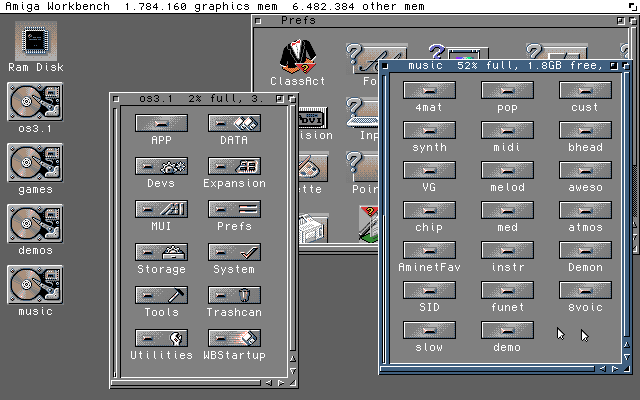Click the os3.1 window scroll left arrow
The height and width of the screenshot is (400, 640).
[269, 383]
